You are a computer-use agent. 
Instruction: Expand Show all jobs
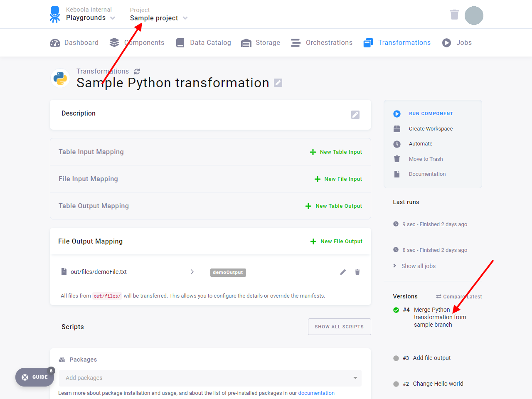point(414,266)
